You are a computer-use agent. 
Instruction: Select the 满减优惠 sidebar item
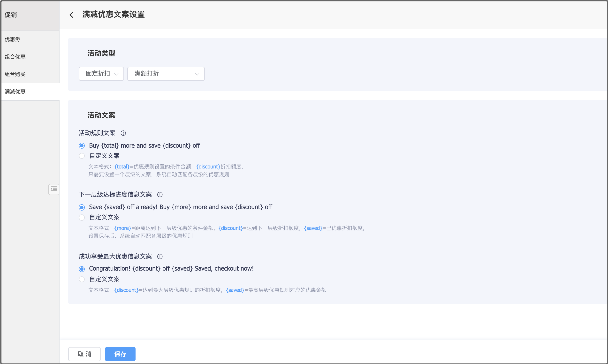15,91
